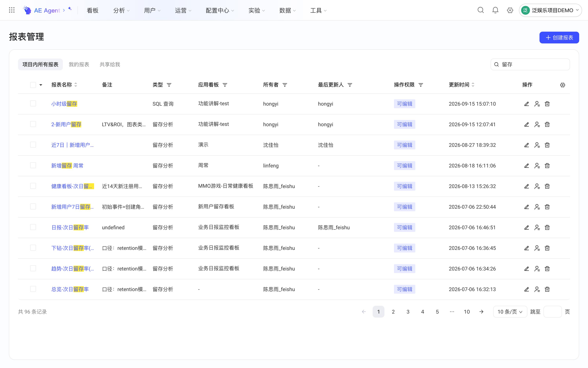The height and width of the screenshot is (368, 588).
Task: Share the 2-新用户留存 report via person icon
Action: click(x=537, y=125)
